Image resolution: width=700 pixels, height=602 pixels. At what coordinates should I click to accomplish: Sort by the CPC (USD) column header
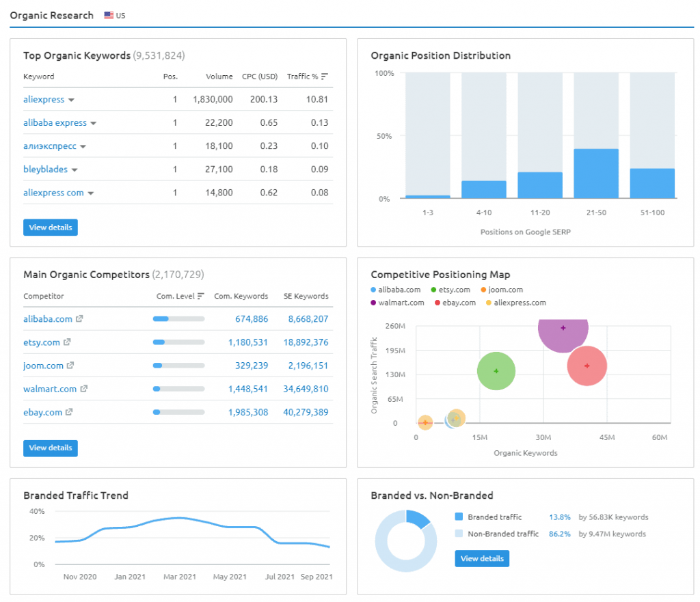tap(260, 77)
